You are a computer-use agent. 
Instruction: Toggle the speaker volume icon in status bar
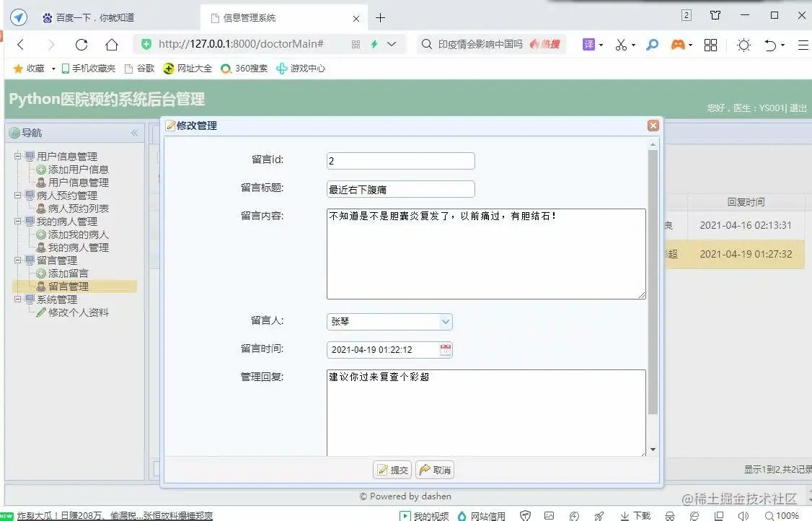(743, 516)
